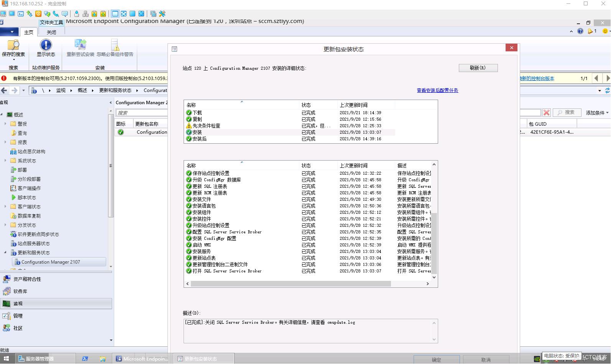Click the dialog's list icon in title bar
Viewport: 611px width, 364px height.
coord(174,49)
